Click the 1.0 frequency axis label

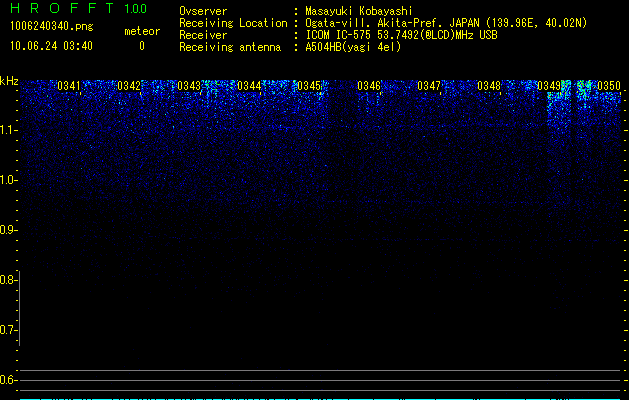(x=8, y=180)
